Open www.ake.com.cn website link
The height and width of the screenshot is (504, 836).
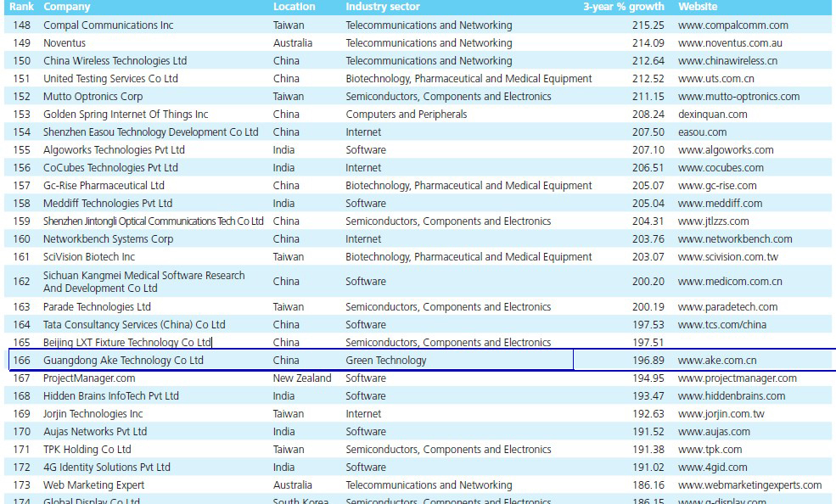pyautogui.click(x=717, y=360)
